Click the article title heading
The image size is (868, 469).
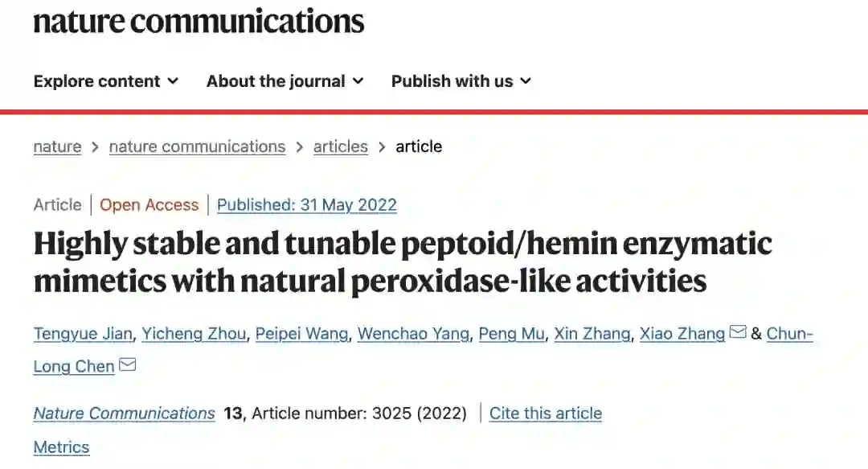[x=402, y=262]
